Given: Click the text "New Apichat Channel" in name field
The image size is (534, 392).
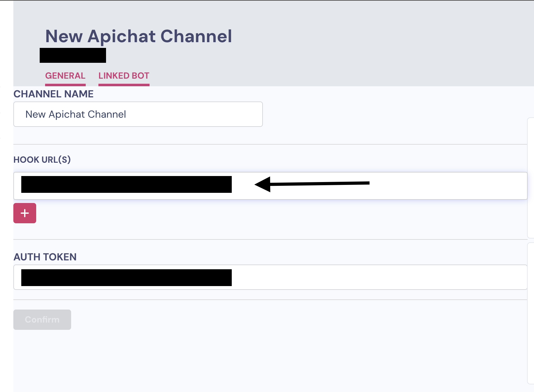Looking at the screenshot, I should click(x=76, y=114).
